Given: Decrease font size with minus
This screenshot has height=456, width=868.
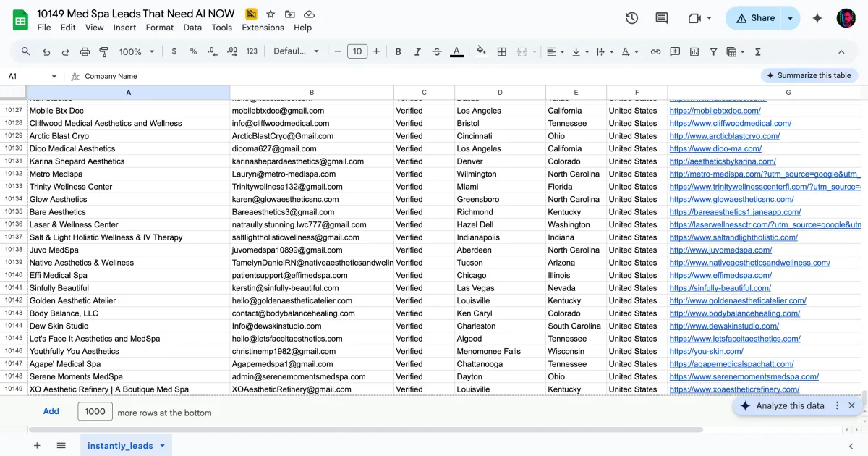Looking at the screenshot, I should tap(337, 51).
